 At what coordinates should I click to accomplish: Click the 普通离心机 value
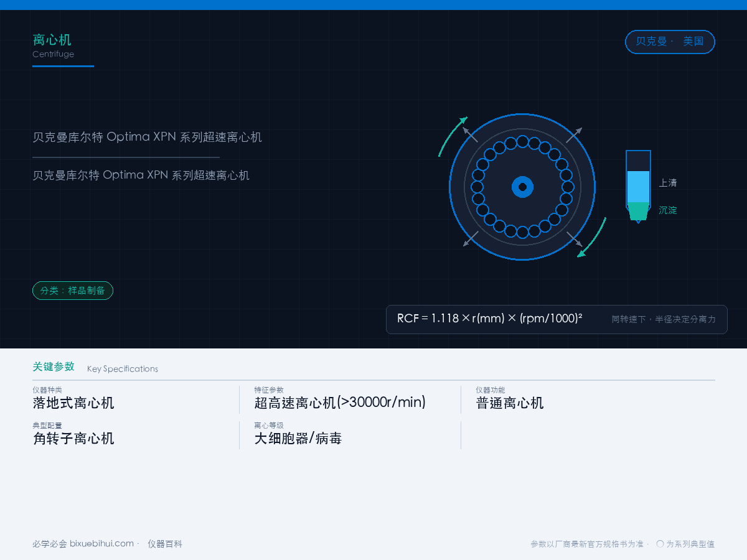[510, 403]
